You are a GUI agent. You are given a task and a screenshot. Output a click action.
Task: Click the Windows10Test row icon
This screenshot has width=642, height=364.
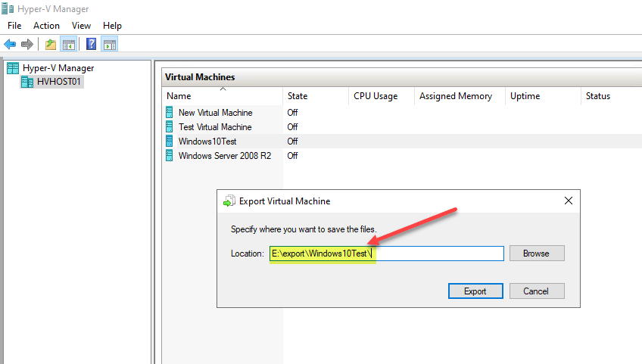click(x=169, y=142)
